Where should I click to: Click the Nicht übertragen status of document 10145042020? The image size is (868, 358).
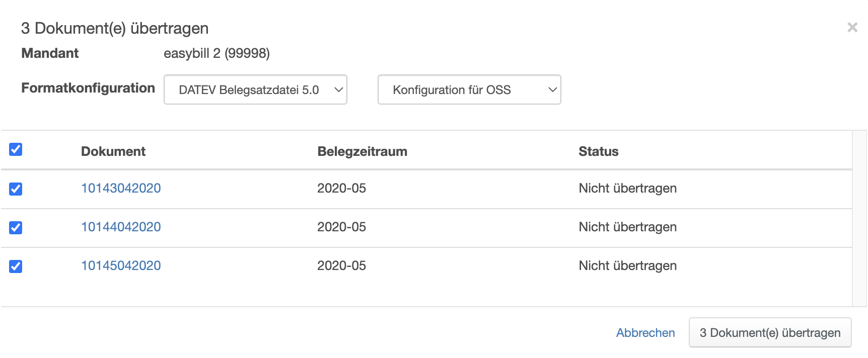(x=627, y=266)
